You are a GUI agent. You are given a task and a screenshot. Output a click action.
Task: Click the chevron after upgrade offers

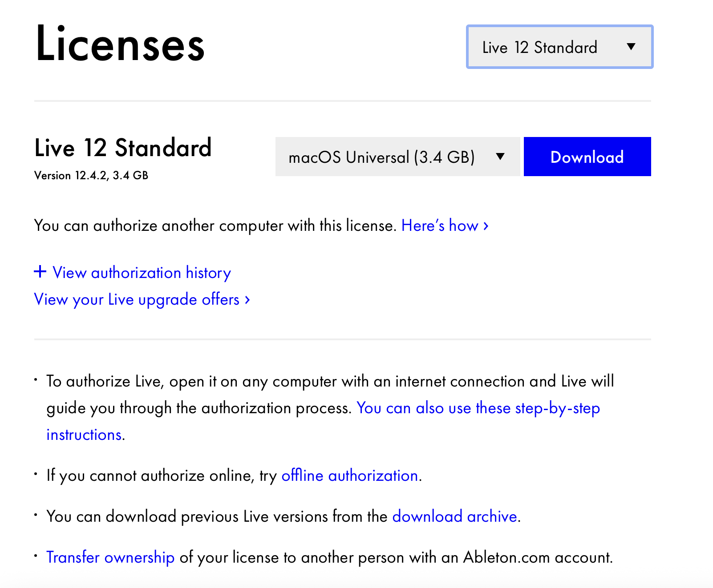pos(247,300)
